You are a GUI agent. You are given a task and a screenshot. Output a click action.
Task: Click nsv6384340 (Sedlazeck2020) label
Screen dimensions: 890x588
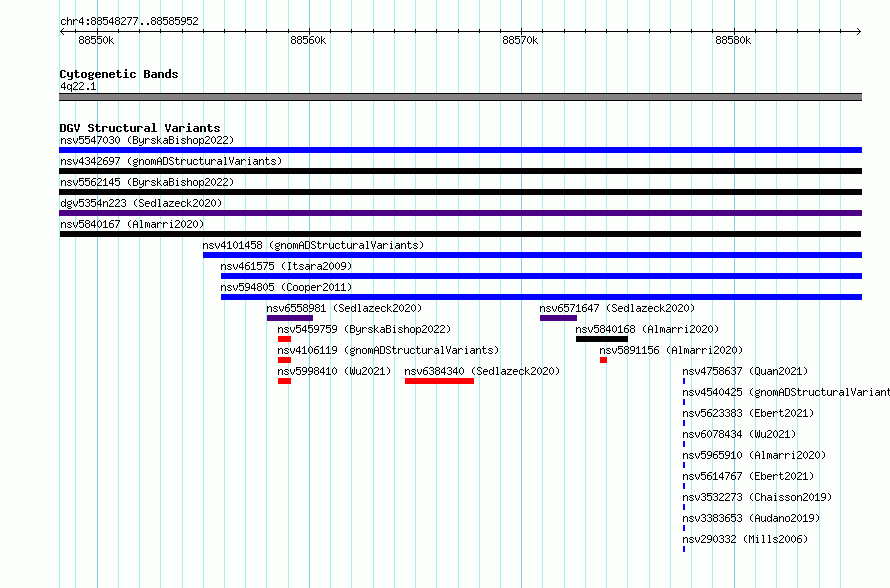[x=482, y=371]
